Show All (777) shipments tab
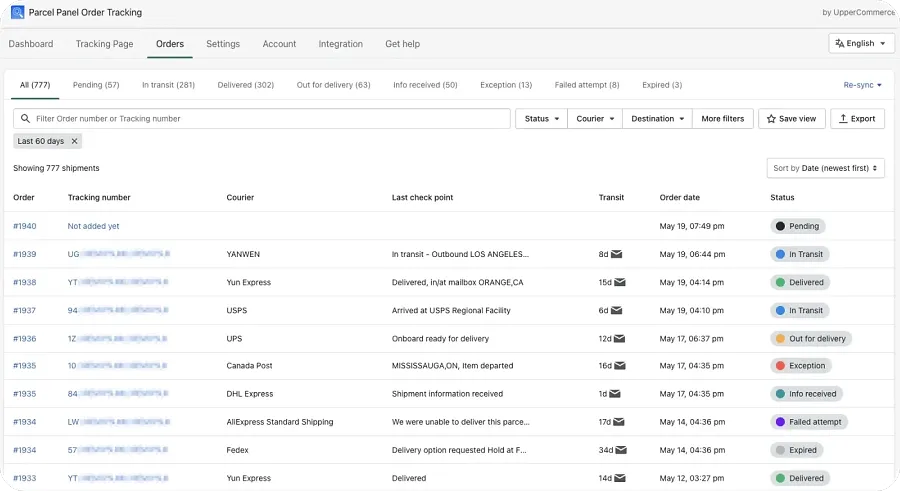The height and width of the screenshot is (491, 900). click(35, 85)
